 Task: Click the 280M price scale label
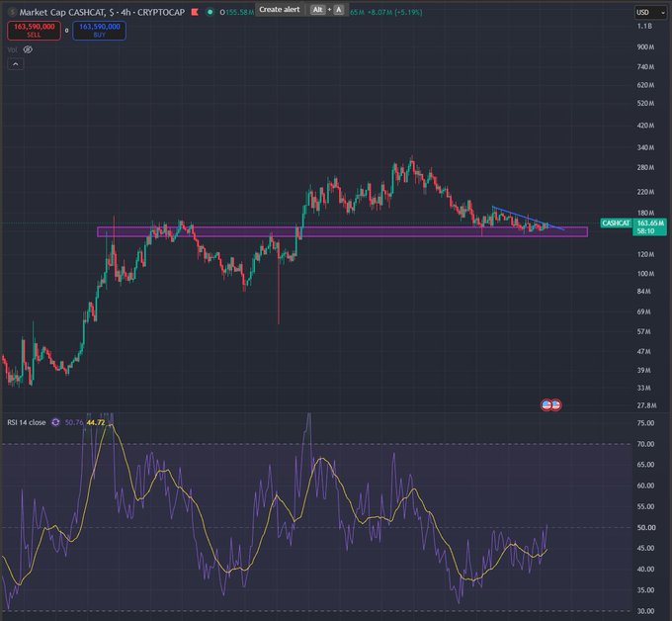click(x=645, y=167)
